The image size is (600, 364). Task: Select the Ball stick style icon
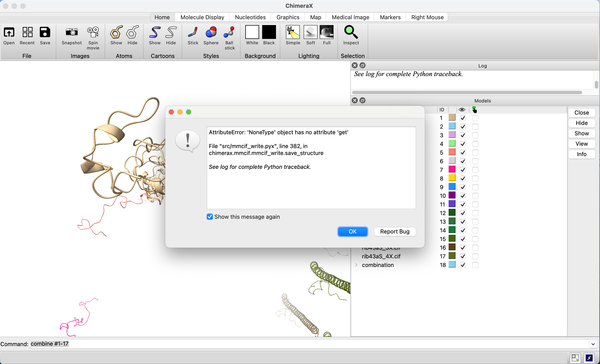click(x=229, y=32)
